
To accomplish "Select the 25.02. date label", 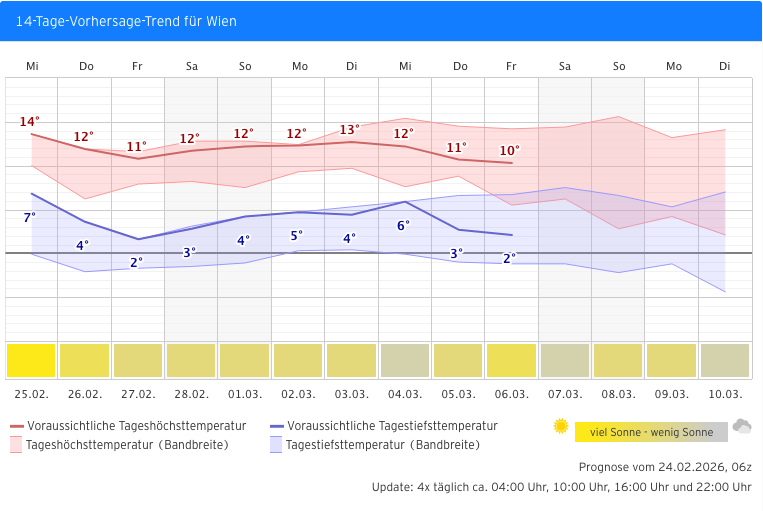I will (32, 394).
